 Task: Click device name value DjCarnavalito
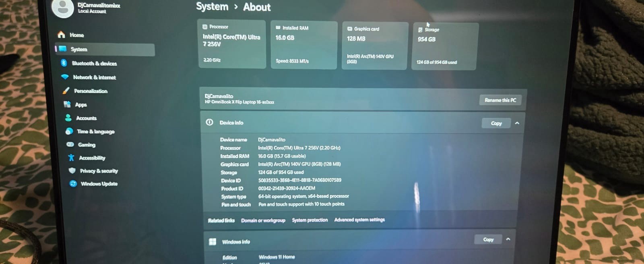(x=272, y=139)
